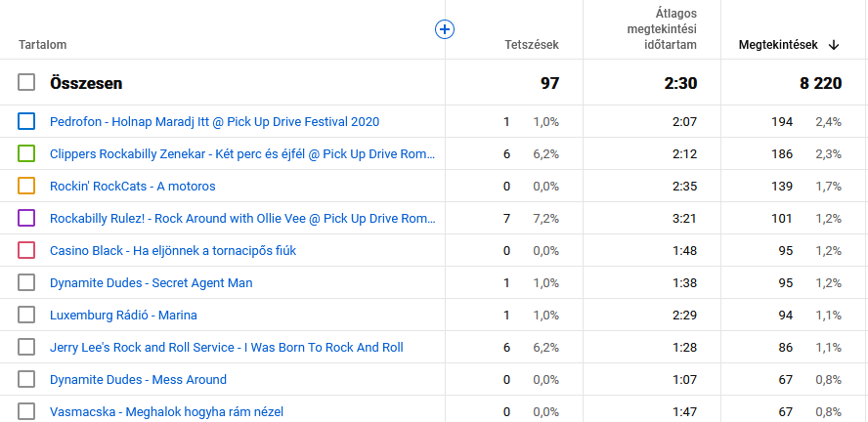
Task: Open Casino Black - Ha eljönnek a tornacipős fiúk
Action: click(x=172, y=250)
